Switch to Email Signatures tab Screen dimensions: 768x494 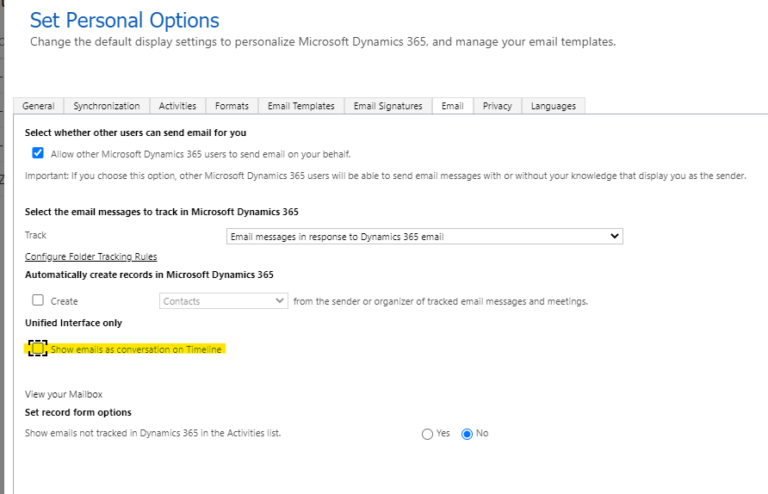388,106
